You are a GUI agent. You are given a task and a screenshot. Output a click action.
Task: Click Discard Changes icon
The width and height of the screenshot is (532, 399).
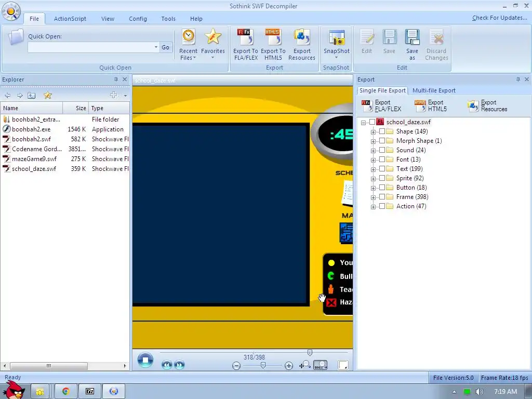pos(436,45)
